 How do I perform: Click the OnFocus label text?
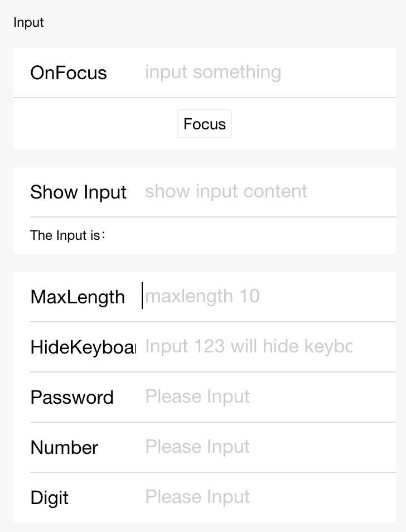[68, 72]
